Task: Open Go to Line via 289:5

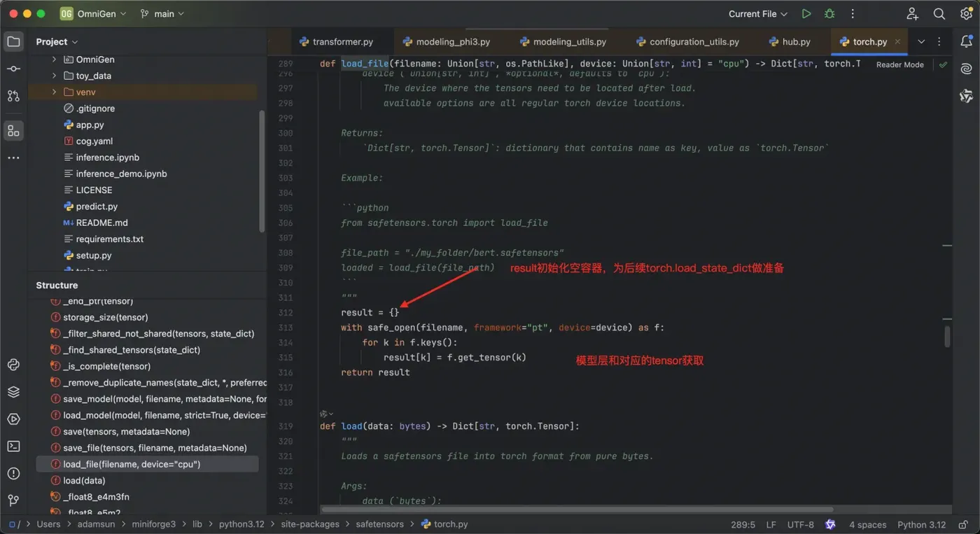Action: [x=743, y=524]
